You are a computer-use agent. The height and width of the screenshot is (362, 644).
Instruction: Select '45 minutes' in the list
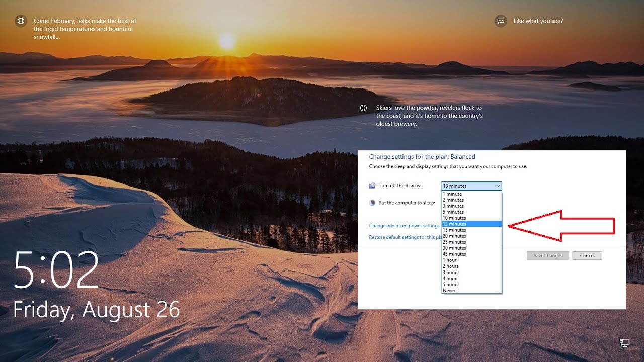(471, 254)
